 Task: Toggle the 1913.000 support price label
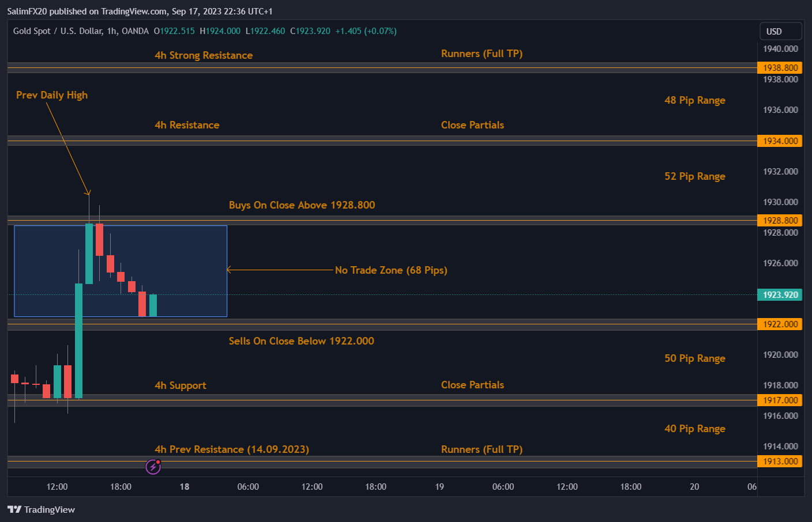(780, 461)
